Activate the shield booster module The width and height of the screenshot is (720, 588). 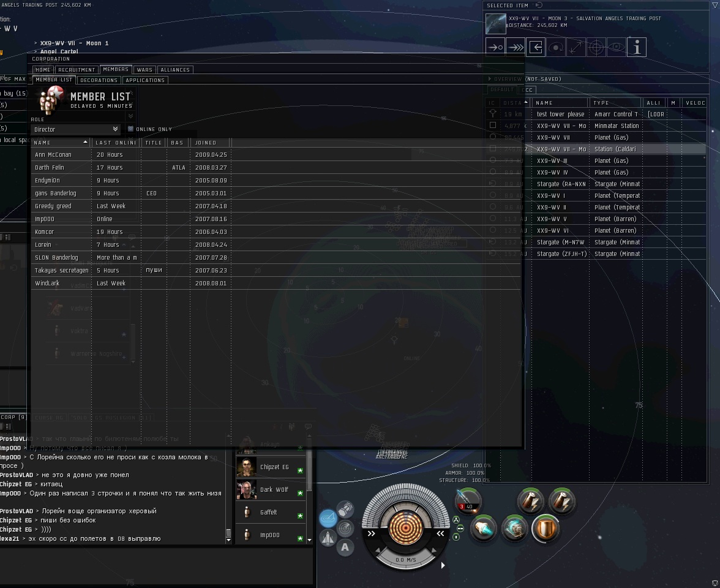coord(514,528)
